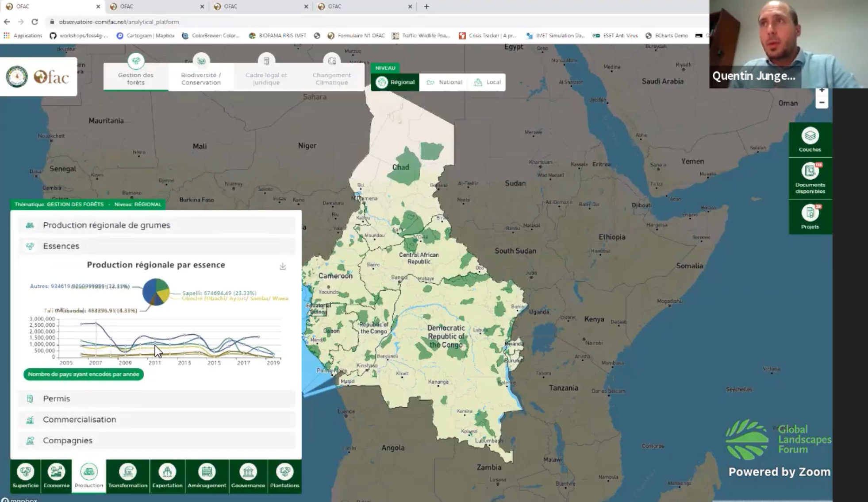Image resolution: width=868 pixels, height=502 pixels.
Task: Show the Projets panel
Action: pos(810,216)
